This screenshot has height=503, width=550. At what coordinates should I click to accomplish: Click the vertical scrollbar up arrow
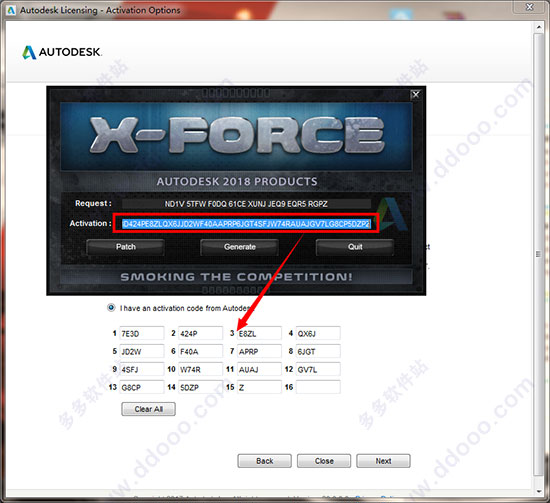[x=539, y=27]
